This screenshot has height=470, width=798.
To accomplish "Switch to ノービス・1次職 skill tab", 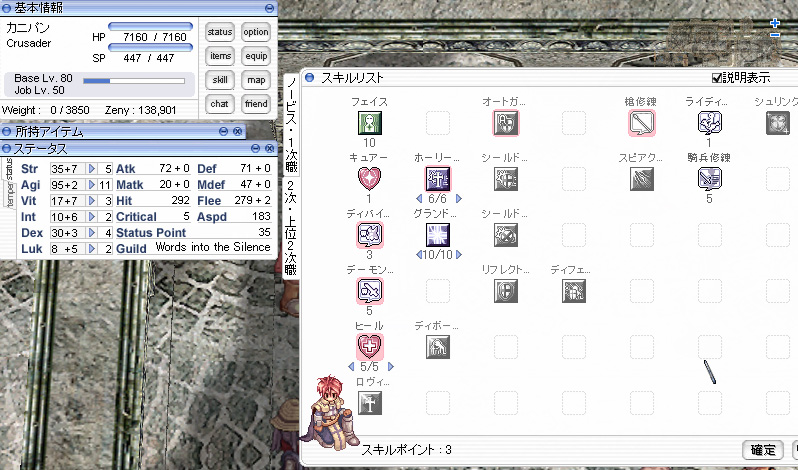I will tap(291, 125).
